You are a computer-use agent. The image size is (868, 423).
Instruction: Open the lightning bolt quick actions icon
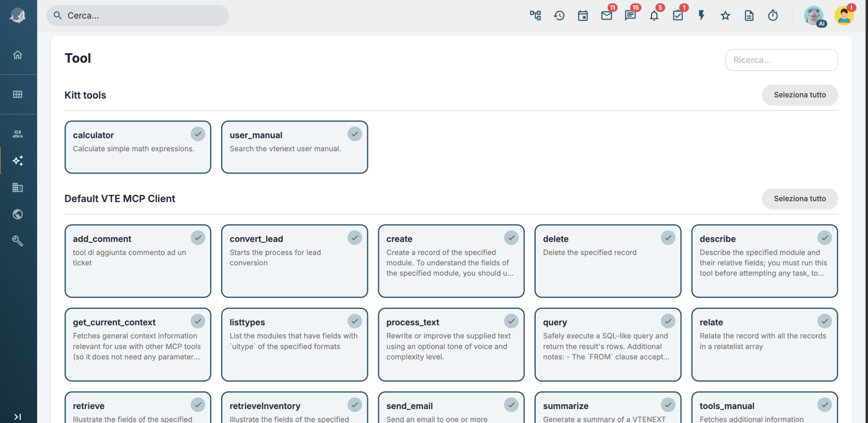pyautogui.click(x=702, y=15)
